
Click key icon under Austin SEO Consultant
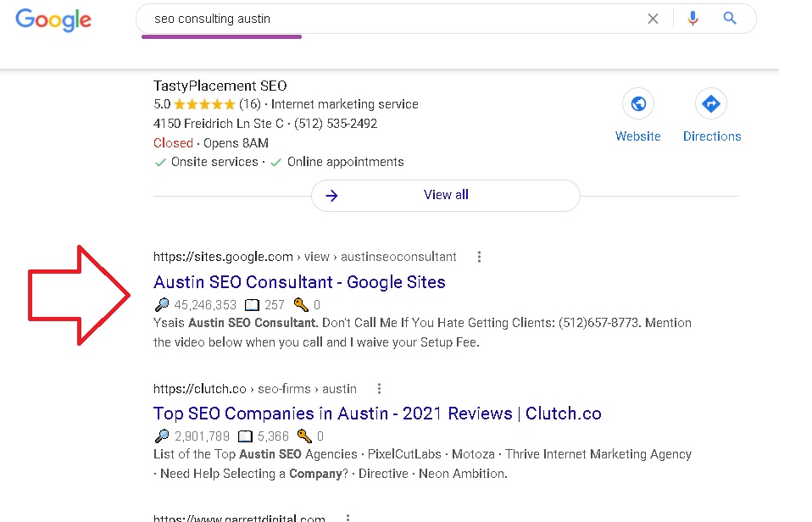(301, 305)
